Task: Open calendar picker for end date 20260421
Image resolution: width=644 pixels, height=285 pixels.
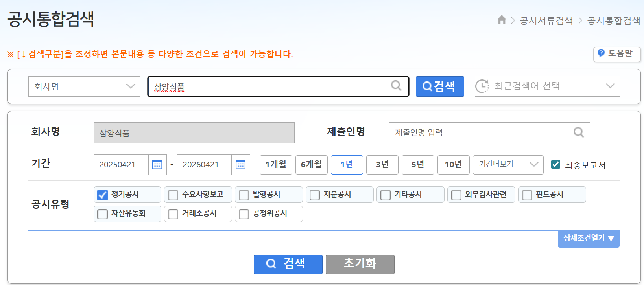Action: coord(241,165)
